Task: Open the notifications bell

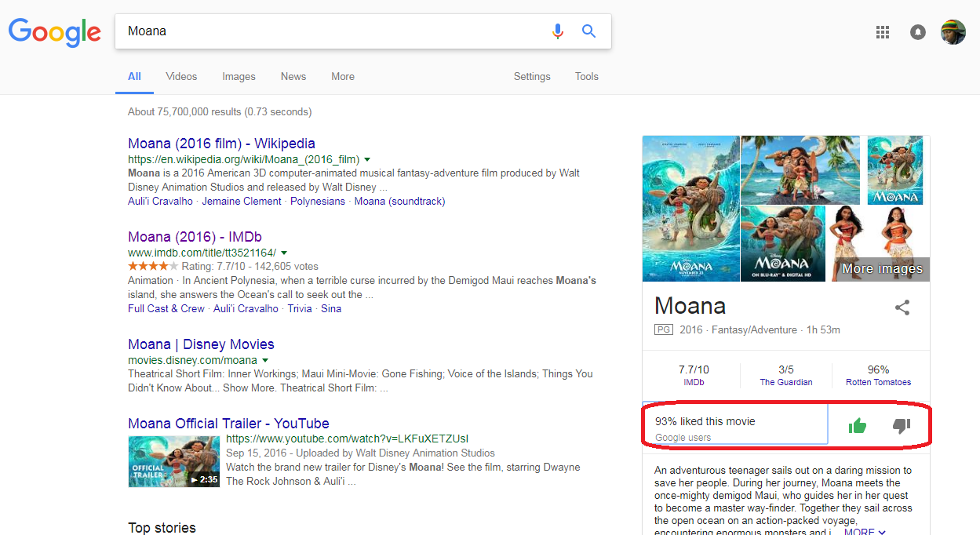Action: pos(917,32)
